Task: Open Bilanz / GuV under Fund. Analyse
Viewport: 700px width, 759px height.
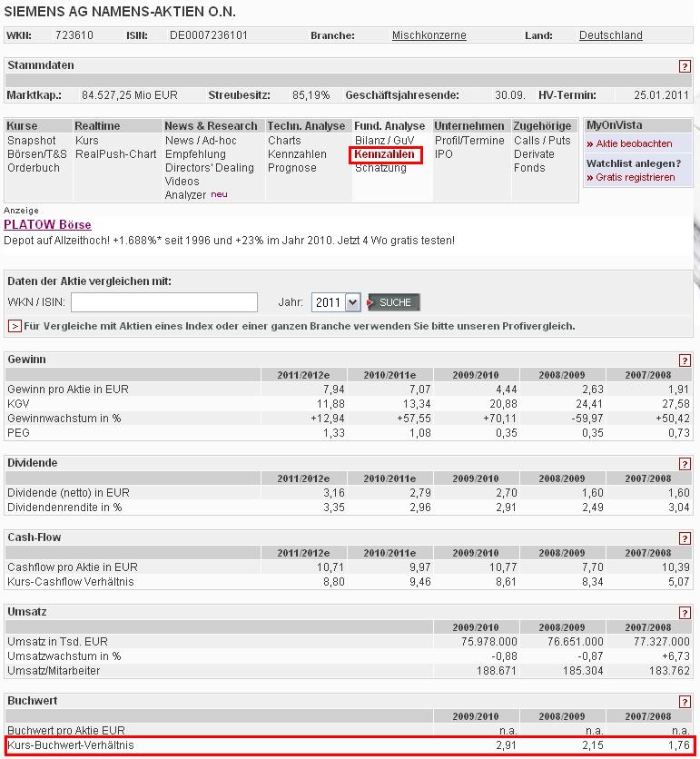Action: coord(384,141)
